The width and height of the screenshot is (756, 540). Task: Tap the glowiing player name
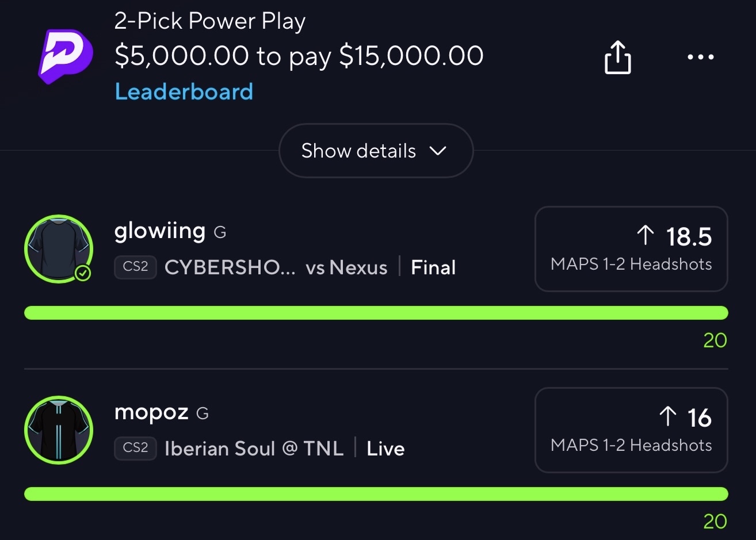point(160,231)
